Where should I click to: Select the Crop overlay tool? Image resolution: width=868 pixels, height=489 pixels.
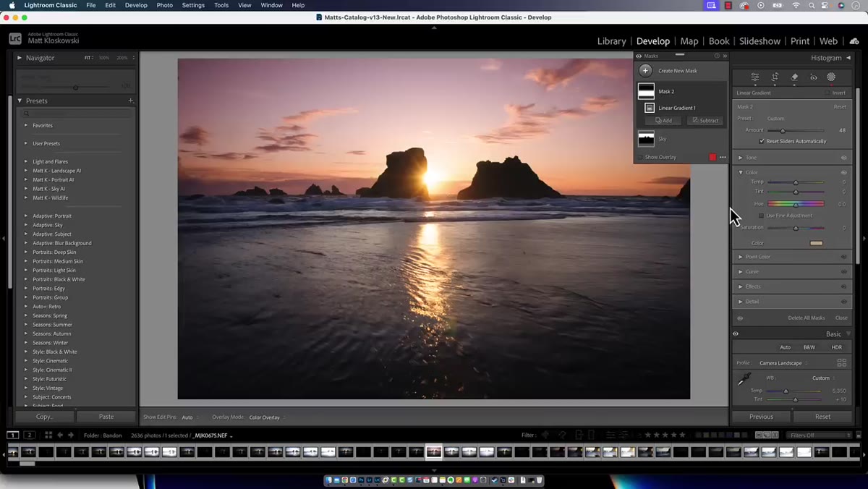(x=775, y=77)
